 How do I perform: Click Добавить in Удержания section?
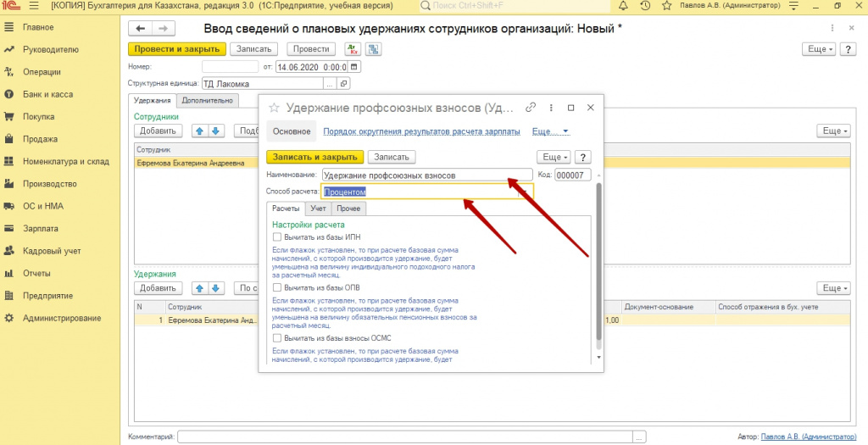(x=158, y=288)
